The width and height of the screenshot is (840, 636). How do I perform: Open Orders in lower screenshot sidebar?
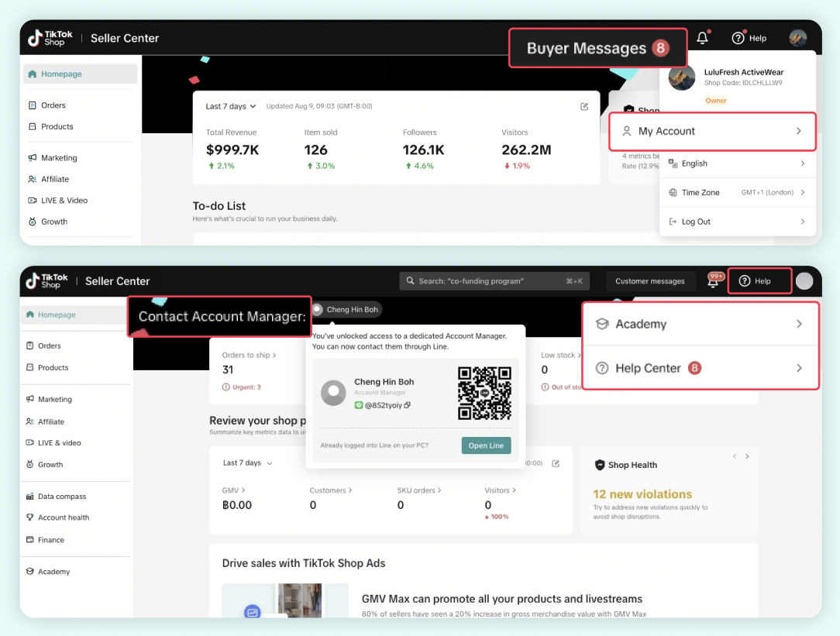pyautogui.click(x=43, y=346)
